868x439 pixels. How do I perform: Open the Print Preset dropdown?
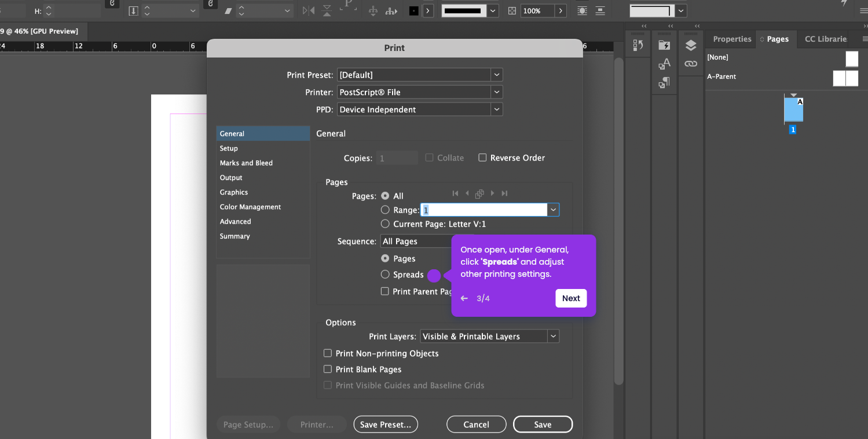click(x=420, y=75)
